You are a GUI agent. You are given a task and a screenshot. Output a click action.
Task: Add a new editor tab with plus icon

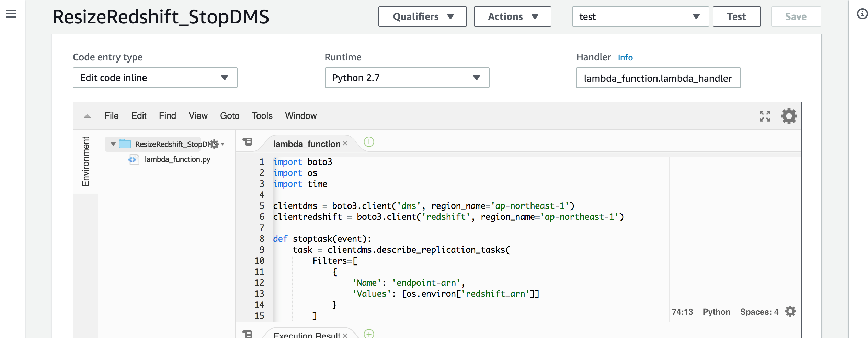coord(369,142)
